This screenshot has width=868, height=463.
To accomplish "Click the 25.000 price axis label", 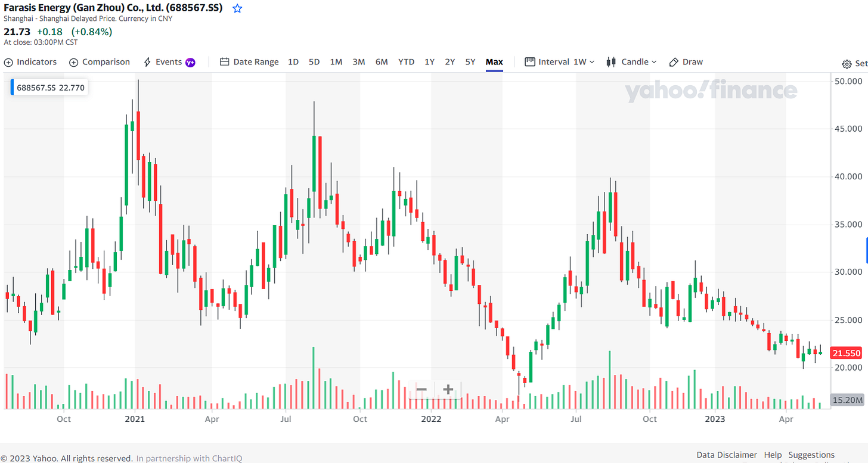I will pyautogui.click(x=847, y=320).
